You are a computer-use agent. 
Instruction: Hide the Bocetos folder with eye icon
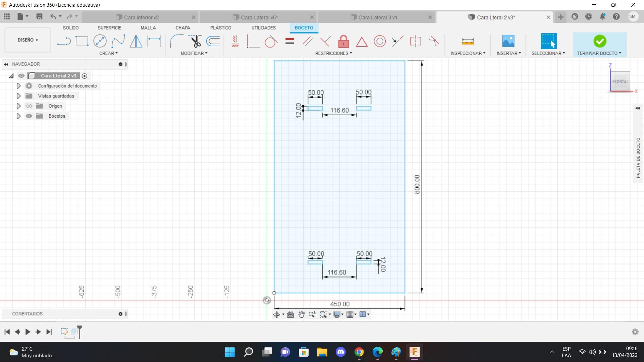point(29,116)
